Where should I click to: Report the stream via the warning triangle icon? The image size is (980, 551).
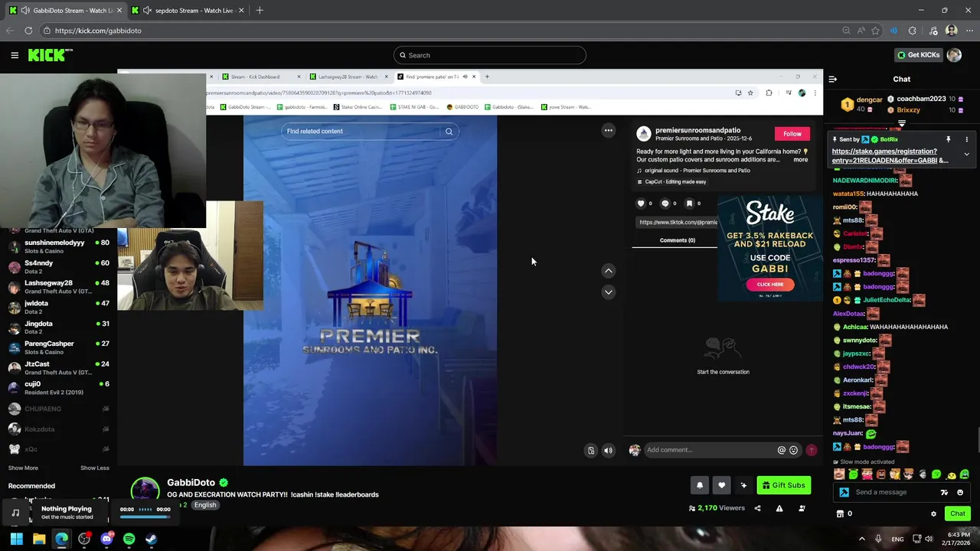pyautogui.click(x=779, y=508)
